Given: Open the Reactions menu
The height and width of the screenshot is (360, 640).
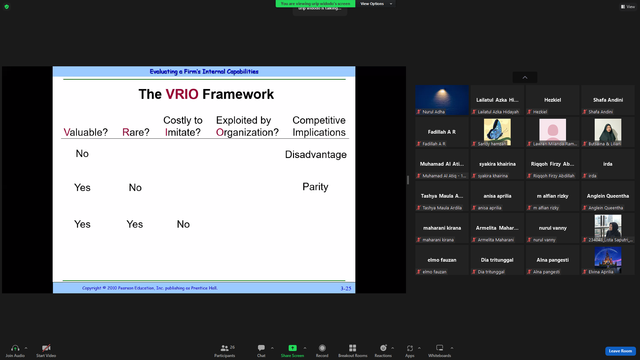Looking at the screenshot, I should [383, 350].
